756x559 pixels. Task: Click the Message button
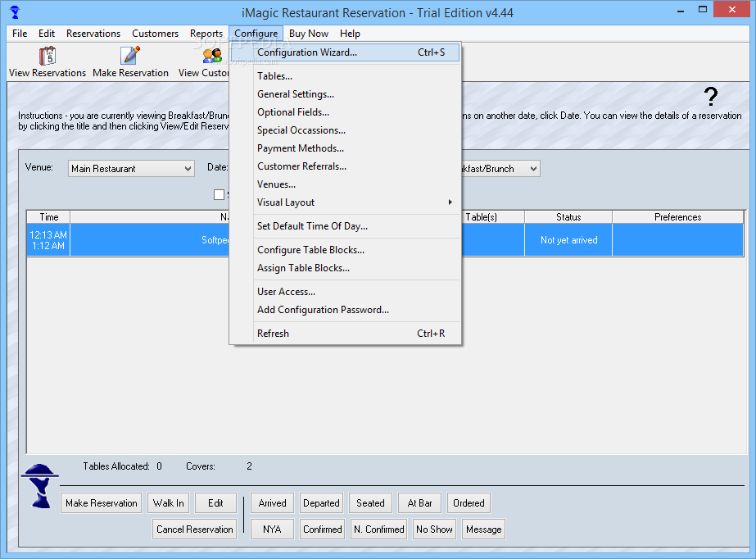pyautogui.click(x=483, y=529)
